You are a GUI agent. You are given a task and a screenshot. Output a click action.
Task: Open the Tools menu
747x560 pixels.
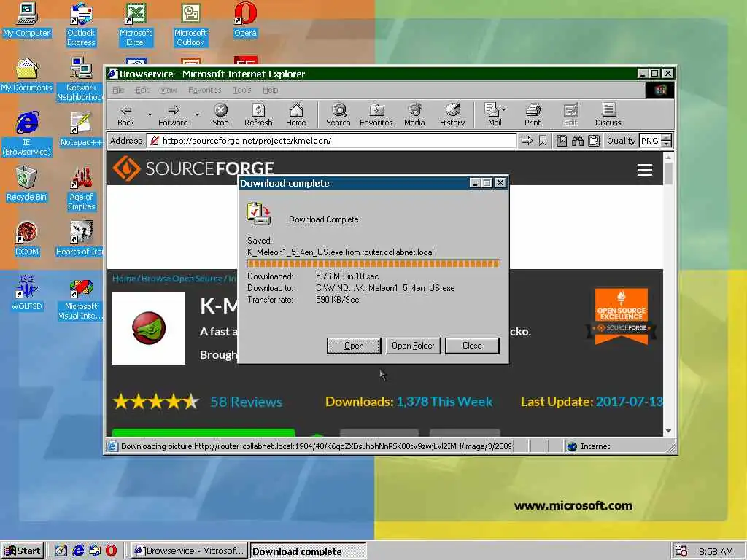pos(242,90)
